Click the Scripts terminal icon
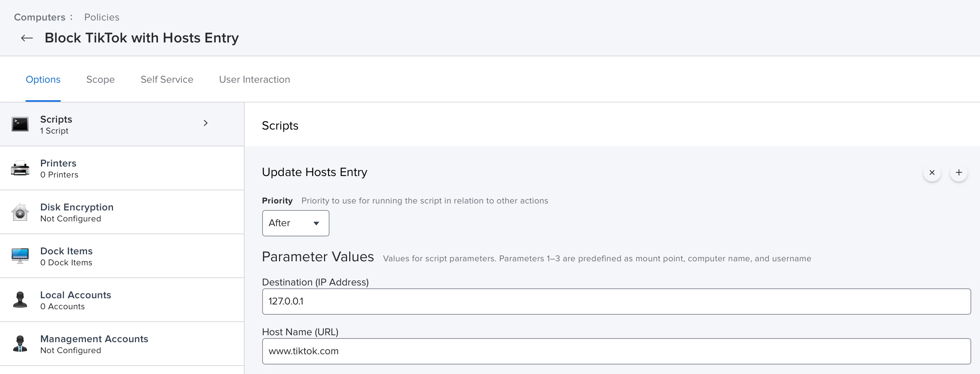 pos(20,124)
